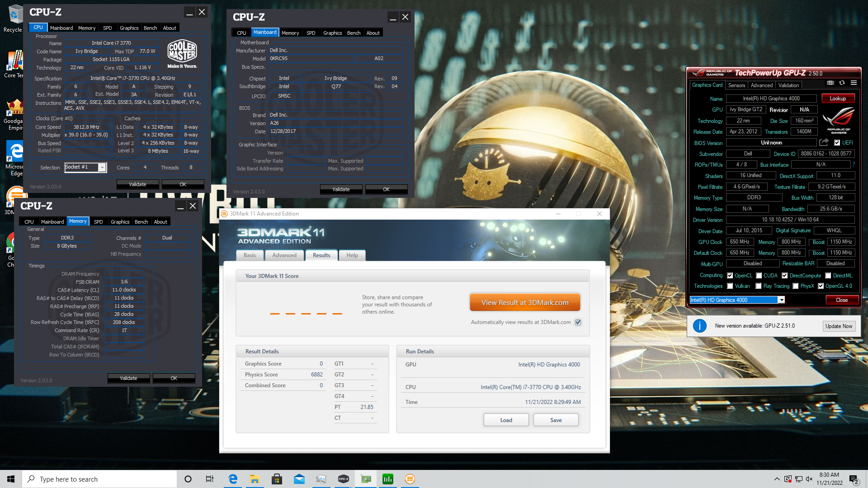Screen dimensions: 868x488
Task: Click OK in CPU-Z Mainboard window
Action: (386, 189)
